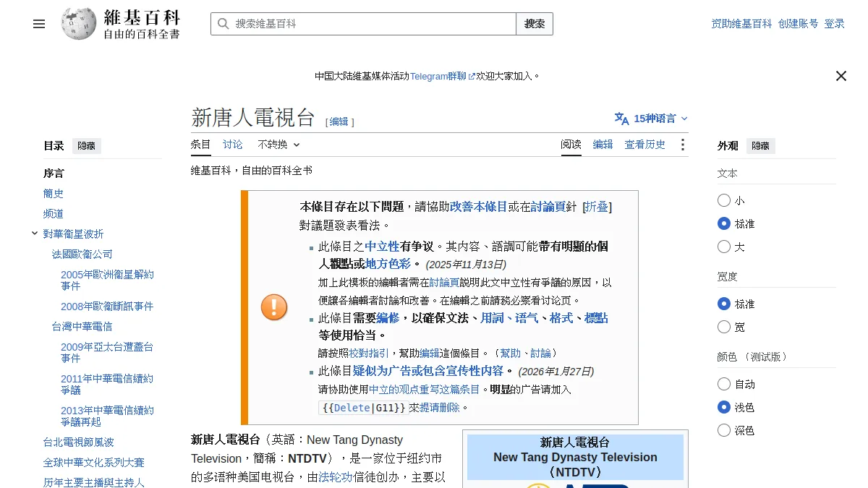Open the 校對指引 link
The width and height of the screenshot is (868, 488).
pos(369,354)
